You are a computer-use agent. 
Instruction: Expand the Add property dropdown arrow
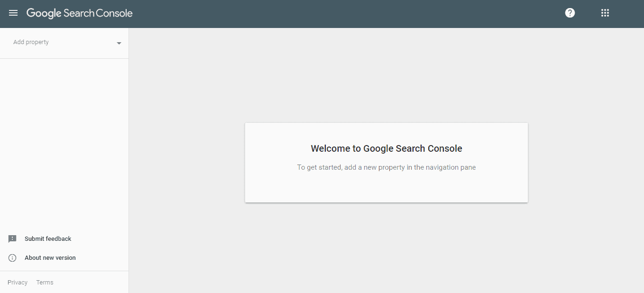119,43
